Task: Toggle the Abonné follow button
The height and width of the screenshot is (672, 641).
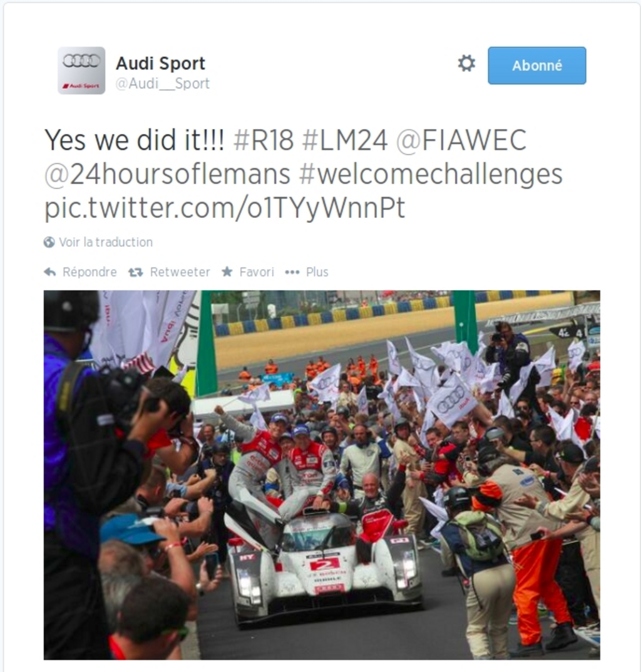Action: click(537, 66)
